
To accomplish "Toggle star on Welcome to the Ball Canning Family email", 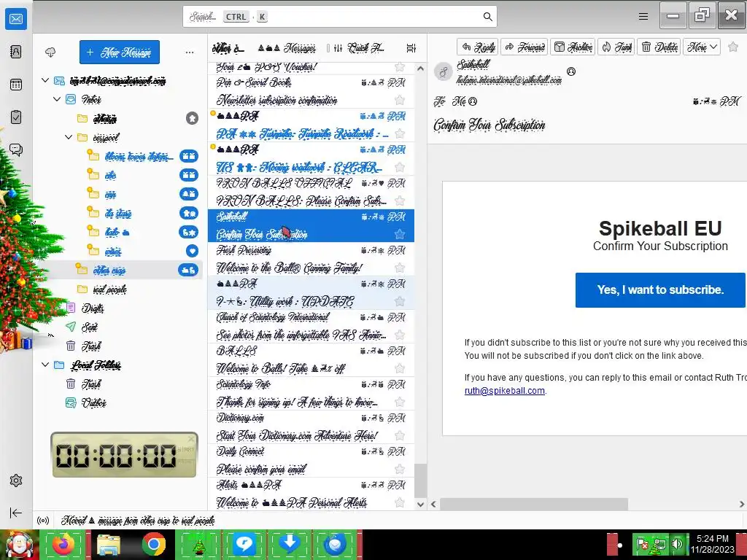I will (x=400, y=268).
